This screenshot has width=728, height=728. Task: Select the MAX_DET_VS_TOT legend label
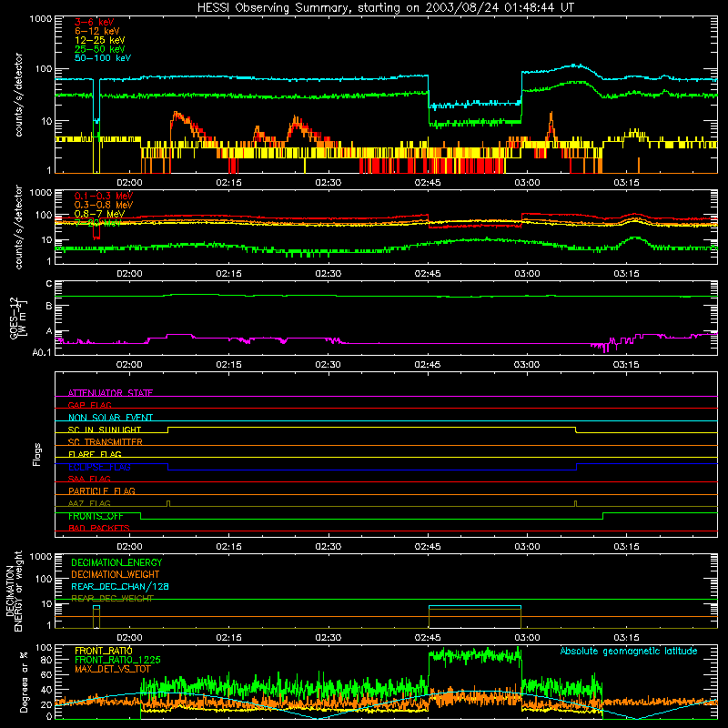point(113,669)
